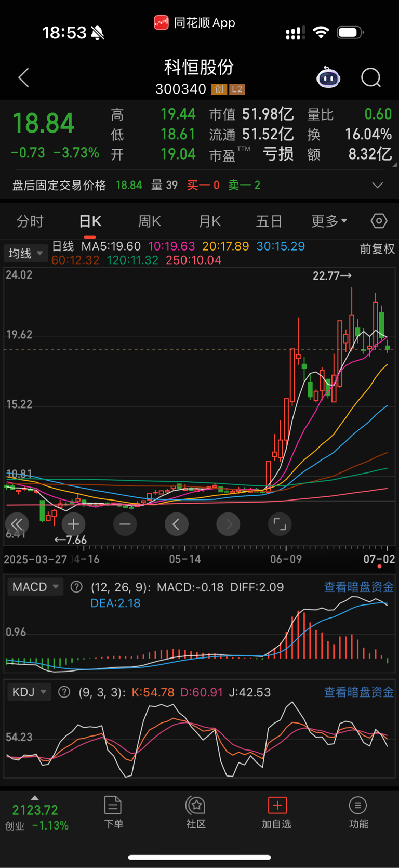Tap the 科恒股份 stock title
The width and height of the screenshot is (399, 868).
click(199, 67)
